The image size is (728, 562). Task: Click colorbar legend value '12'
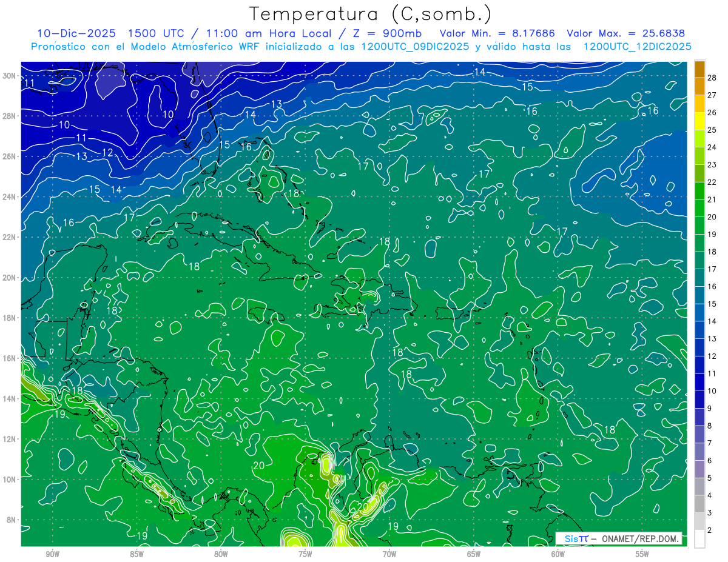point(712,356)
